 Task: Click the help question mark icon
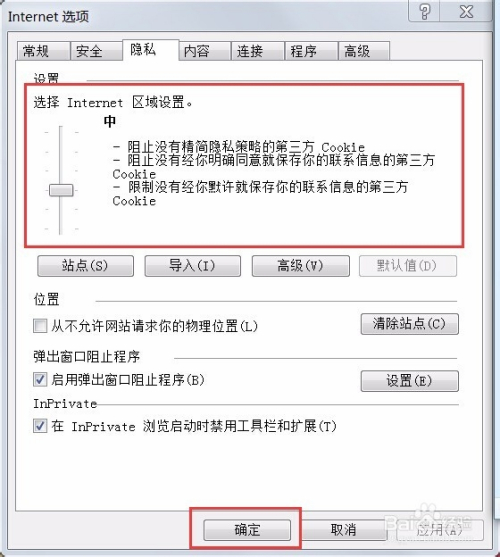[424, 11]
